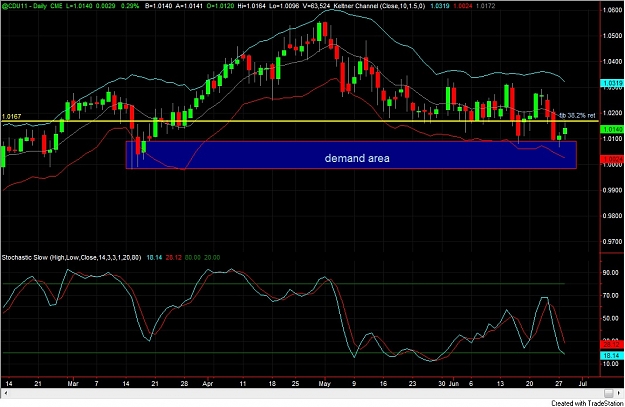Click the Mar date axis label
The image size is (625, 407).
73,384
